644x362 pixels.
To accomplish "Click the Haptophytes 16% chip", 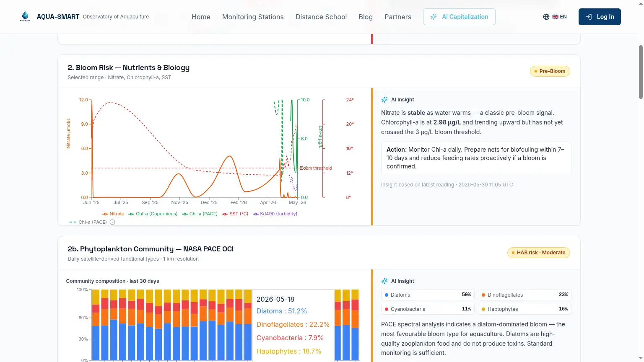I will pyautogui.click(x=525, y=309).
